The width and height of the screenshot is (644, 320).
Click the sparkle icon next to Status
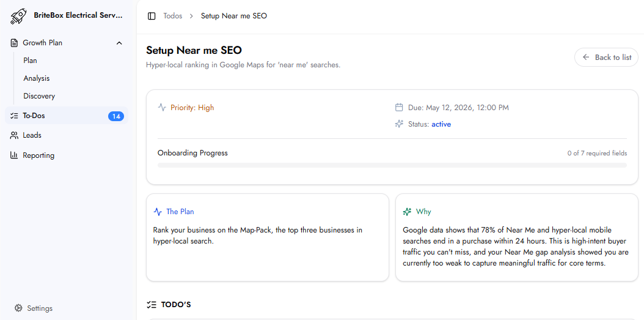click(399, 124)
